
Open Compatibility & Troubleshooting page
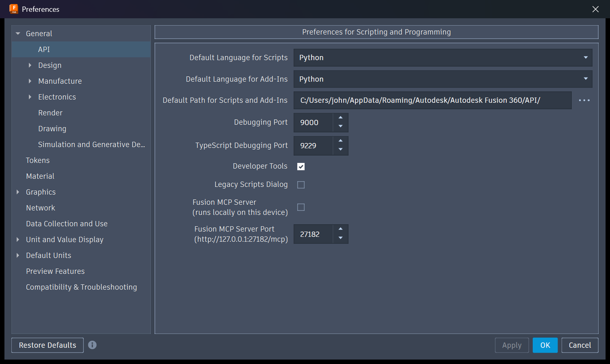coord(81,287)
